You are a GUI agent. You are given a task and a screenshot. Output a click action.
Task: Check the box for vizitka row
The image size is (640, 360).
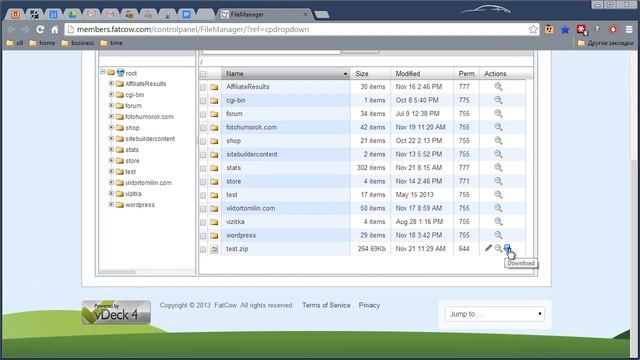(203, 222)
